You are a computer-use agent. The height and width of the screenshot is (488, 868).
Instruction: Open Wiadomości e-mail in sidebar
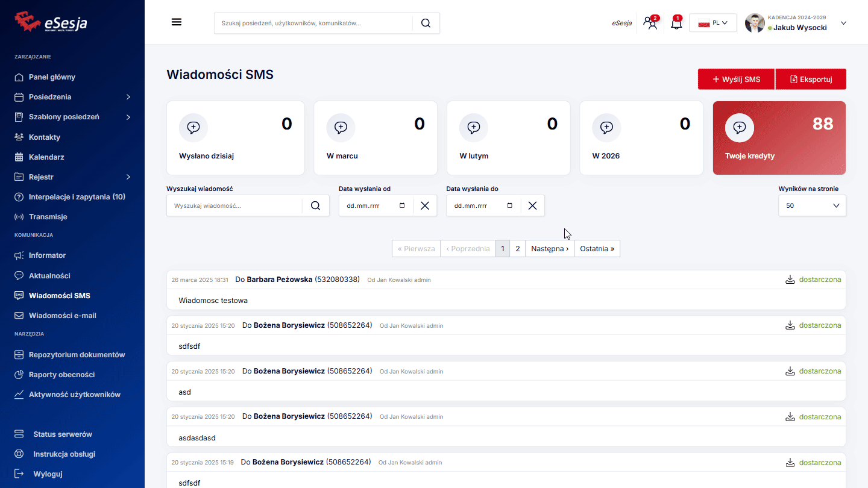pos(62,316)
